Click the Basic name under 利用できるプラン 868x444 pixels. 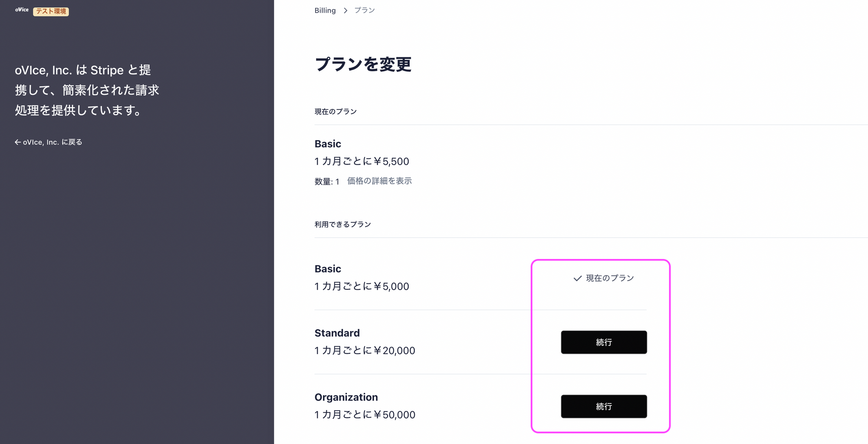click(x=328, y=269)
